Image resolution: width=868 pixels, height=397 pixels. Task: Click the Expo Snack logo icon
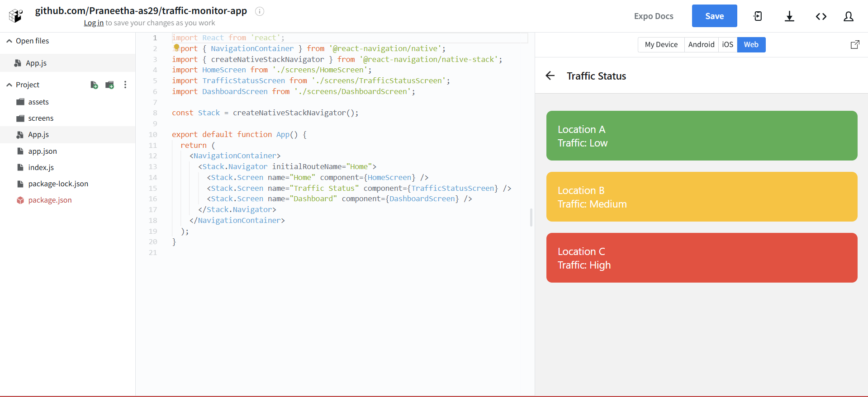click(x=16, y=16)
